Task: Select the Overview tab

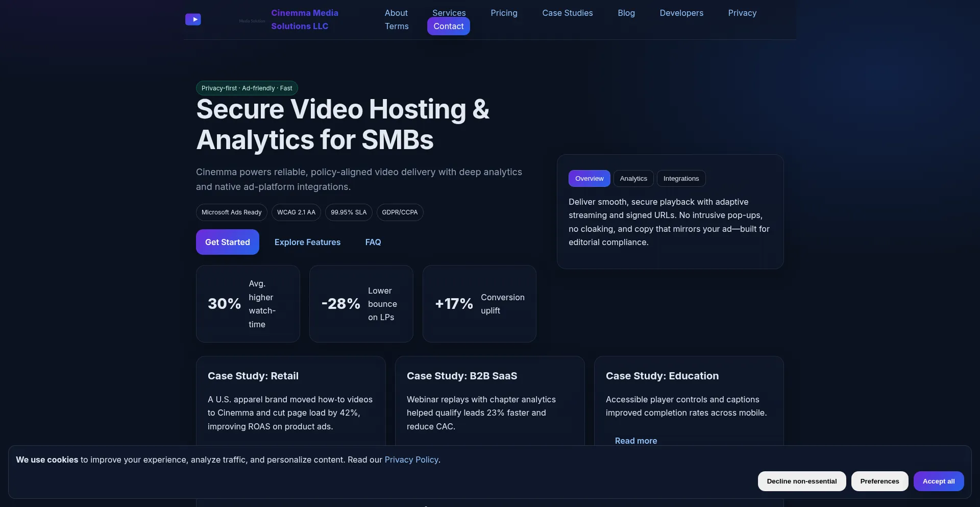Action: click(589, 178)
